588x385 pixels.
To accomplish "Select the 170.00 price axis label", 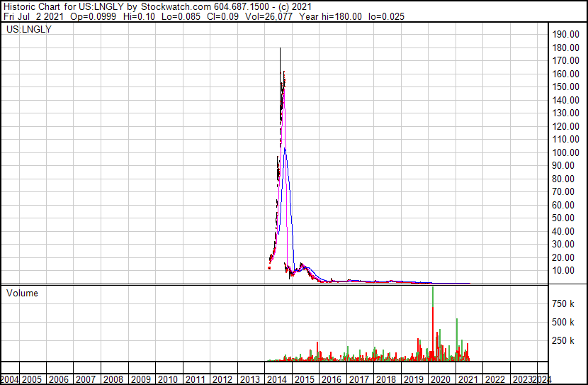I will tap(566, 60).
